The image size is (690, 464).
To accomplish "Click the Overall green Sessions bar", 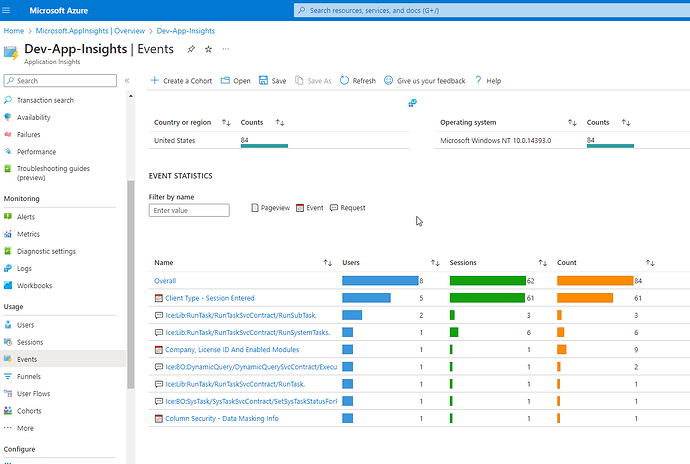I will (488, 281).
